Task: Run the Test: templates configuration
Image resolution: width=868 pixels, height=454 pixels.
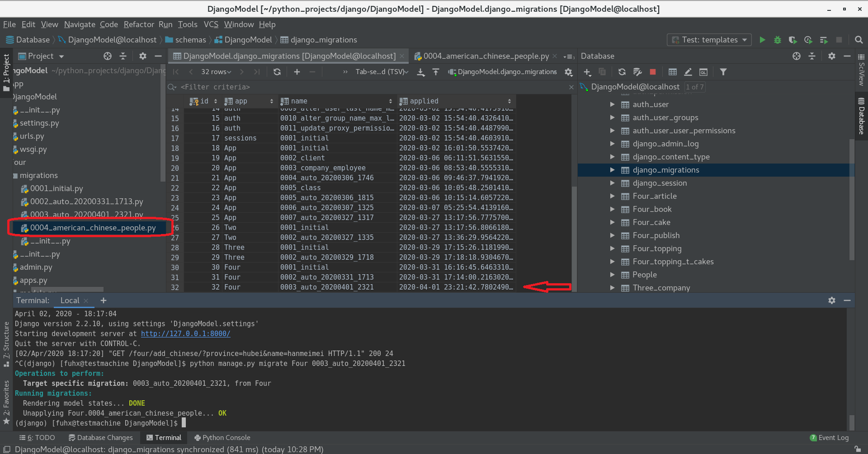Action: 762,40
